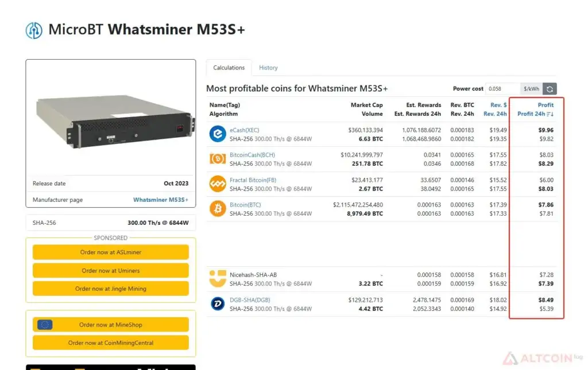
Task: Click the BitcoinCash (BCH) coin icon
Action: click(218, 159)
